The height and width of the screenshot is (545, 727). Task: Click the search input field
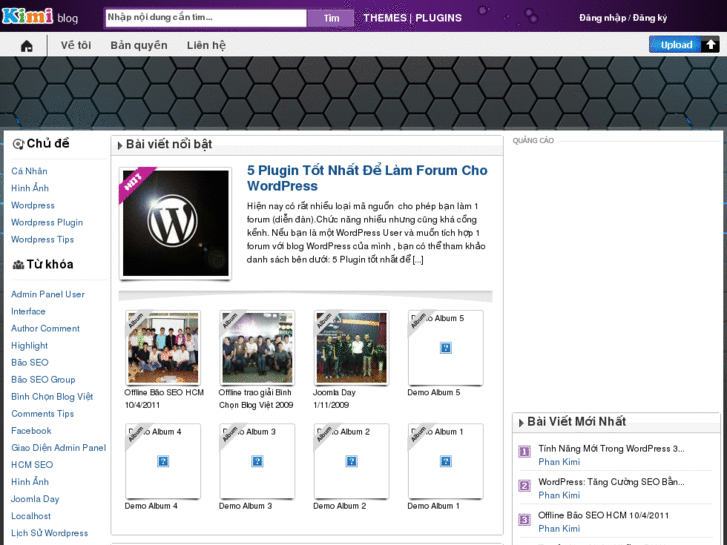205,18
